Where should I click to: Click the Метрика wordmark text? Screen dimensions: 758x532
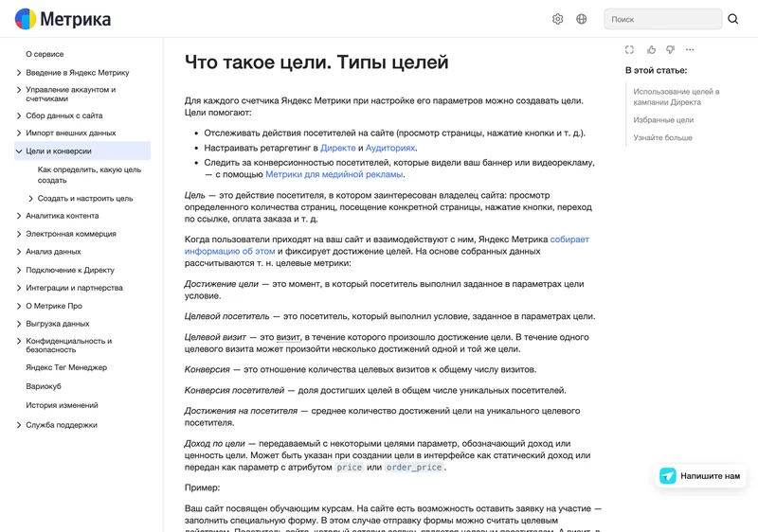[x=76, y=19]
